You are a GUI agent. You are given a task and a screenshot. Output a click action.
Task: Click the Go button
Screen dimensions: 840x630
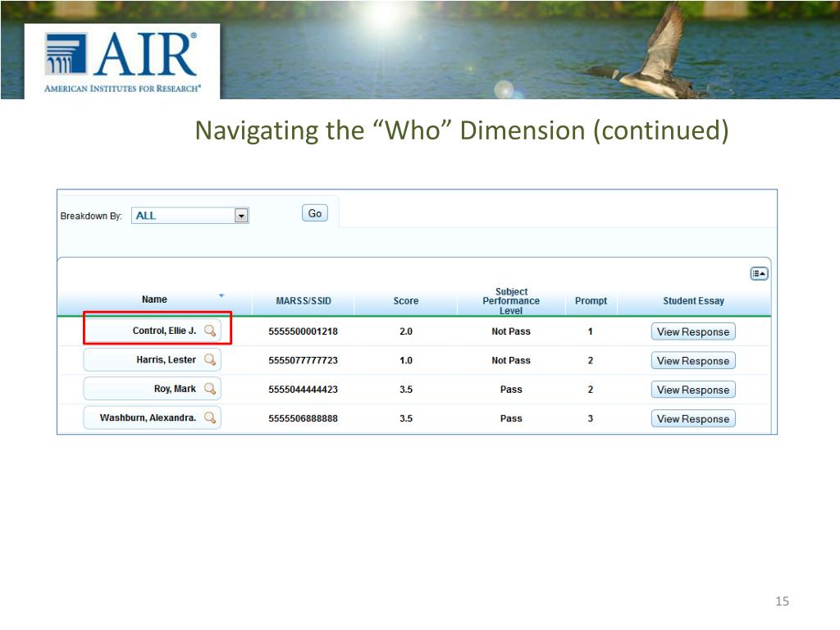[x=314, y=213]
